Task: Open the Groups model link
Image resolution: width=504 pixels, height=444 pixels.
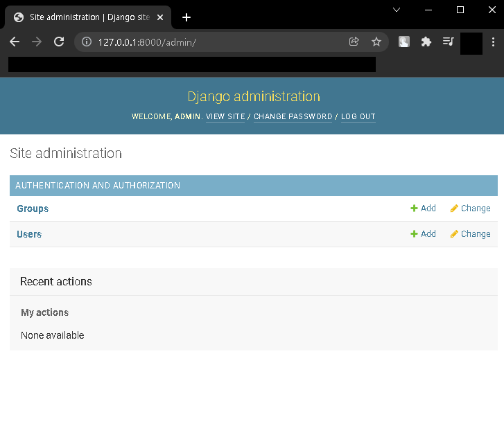Action: 33,208
